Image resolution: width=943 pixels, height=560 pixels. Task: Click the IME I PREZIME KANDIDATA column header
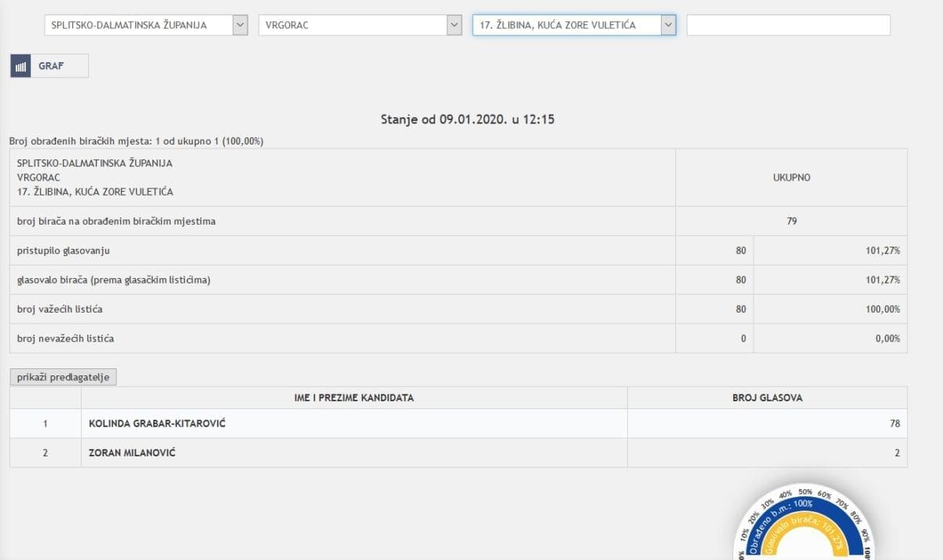pyautogui.click(x=354, y=398)
